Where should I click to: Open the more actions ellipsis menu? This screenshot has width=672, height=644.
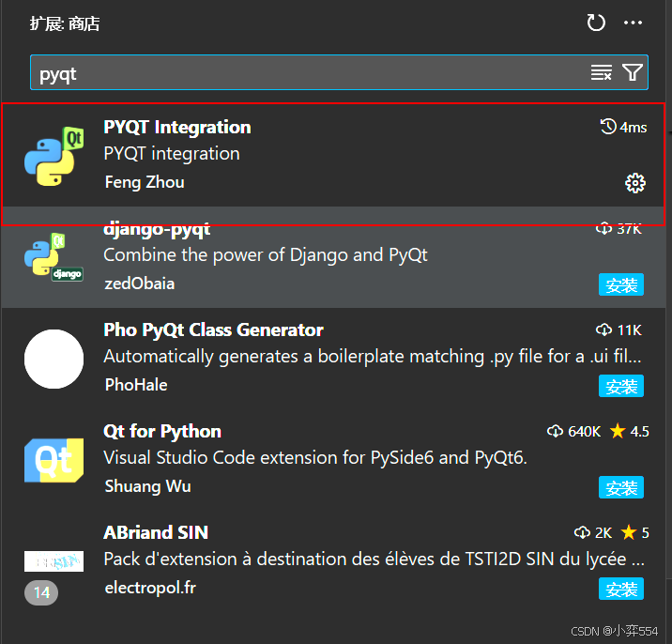633,23
